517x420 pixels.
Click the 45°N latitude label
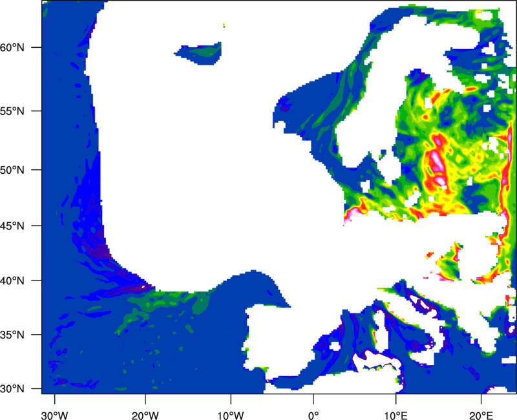23,226
